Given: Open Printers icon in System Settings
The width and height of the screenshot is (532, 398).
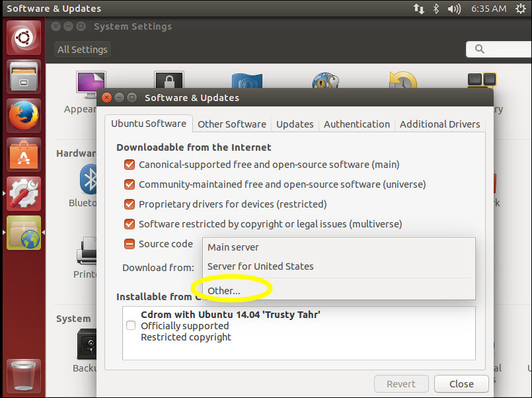Looking at the screenshot, I should [x=87, y=251].
